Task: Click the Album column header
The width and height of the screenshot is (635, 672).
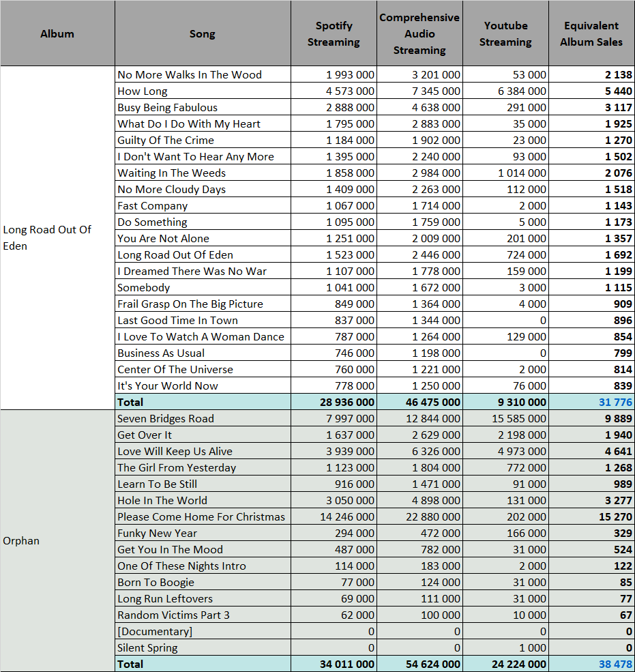Action: tap(57, 33)
